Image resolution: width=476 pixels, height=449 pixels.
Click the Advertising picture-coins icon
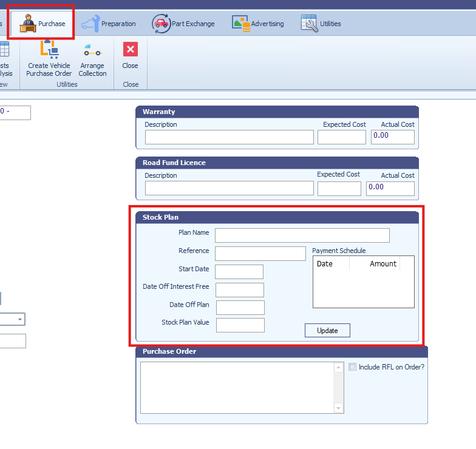(x=241, y=24)
